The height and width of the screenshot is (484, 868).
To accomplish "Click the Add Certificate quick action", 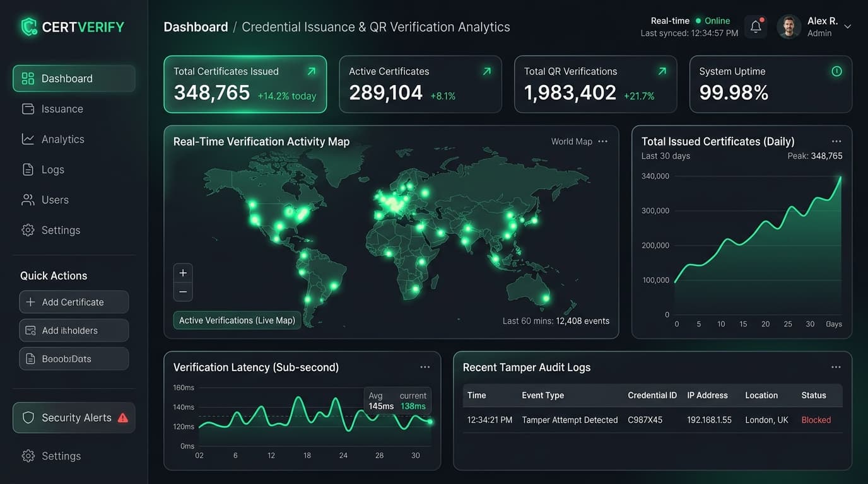I will [x=74, y=302].
